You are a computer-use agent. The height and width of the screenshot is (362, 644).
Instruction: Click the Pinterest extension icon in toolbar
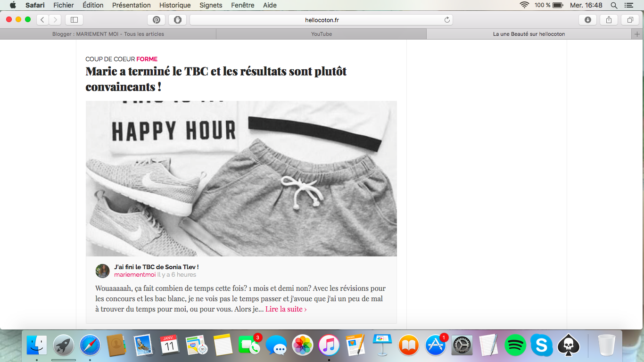[156, 20]
